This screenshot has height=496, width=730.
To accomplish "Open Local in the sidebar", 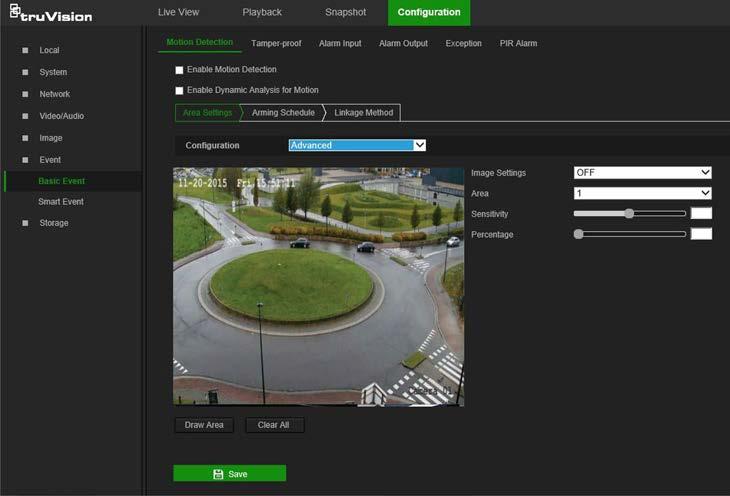I will coord(49,50).
